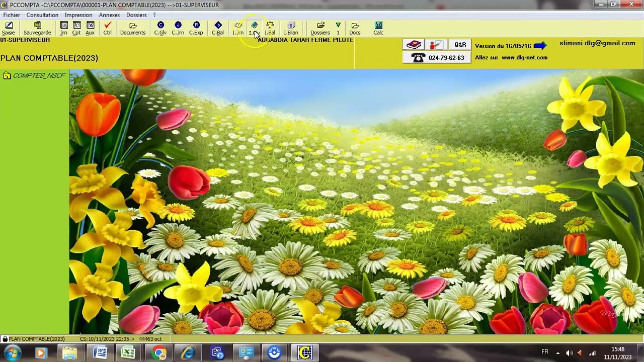
Task: Print journals with I.Jrn
Action: pyautogui.click(x=238, y=29)
